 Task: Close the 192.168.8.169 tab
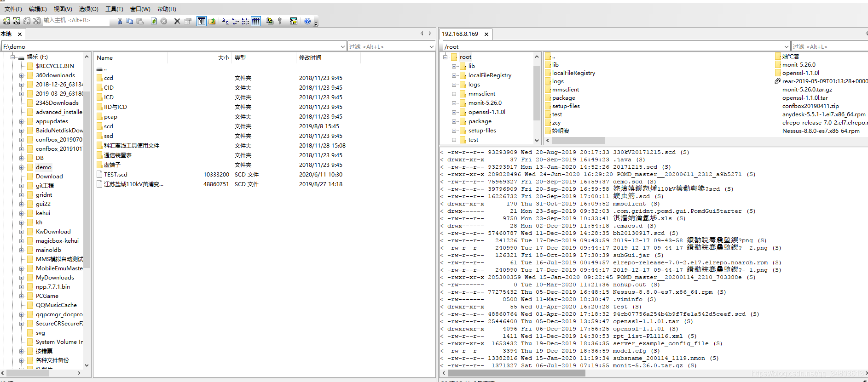point(486,34)
